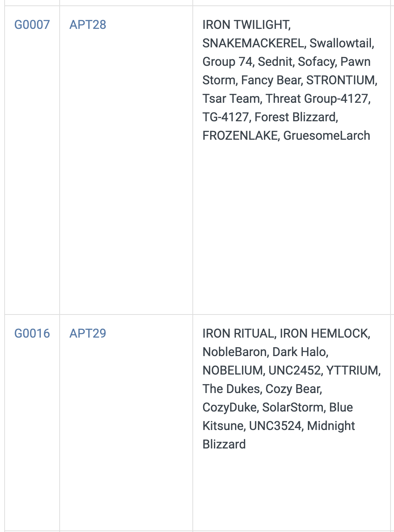Open the APT29 group link

88,333
